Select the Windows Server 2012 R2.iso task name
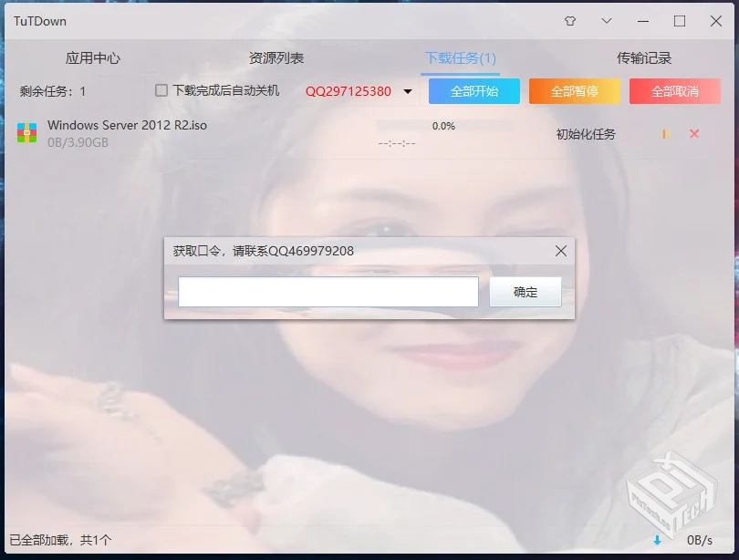Image resolution: width=739 pixels, height=560 pixels. [x=128, y=126]
